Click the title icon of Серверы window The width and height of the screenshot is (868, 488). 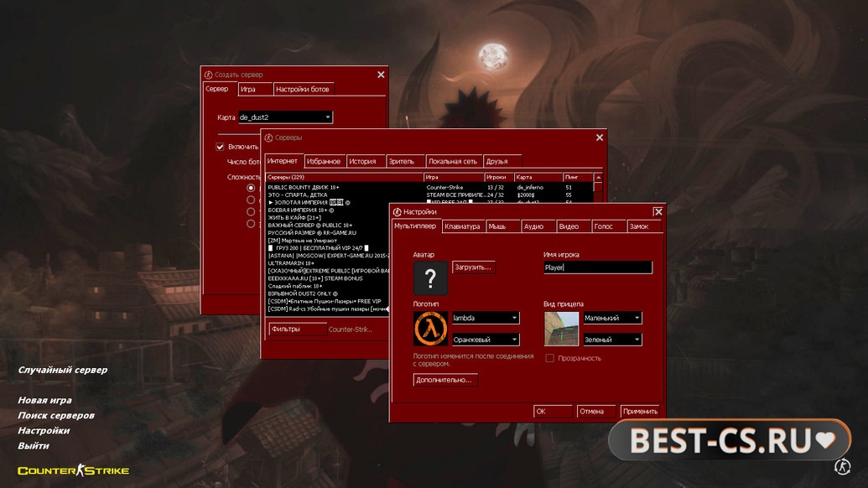click(x=268, y=138)
